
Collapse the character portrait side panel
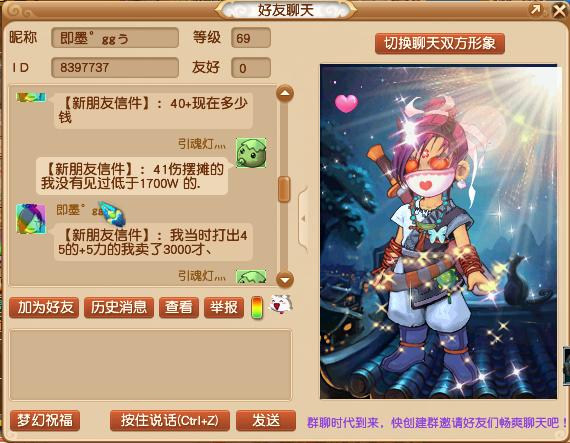[x=303, y=219]
